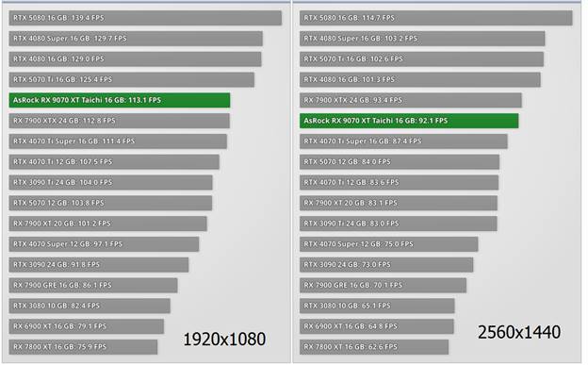This screenshot has width=588, height=365.
Task: Select the RTX 3090 Ti 104.0 FPS bar
Action: (110, 183)
